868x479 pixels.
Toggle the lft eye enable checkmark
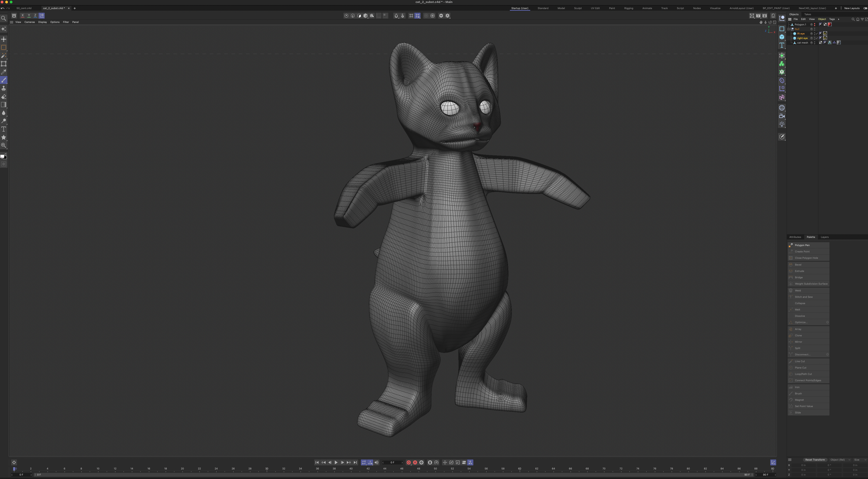click(x=817, y=34)
